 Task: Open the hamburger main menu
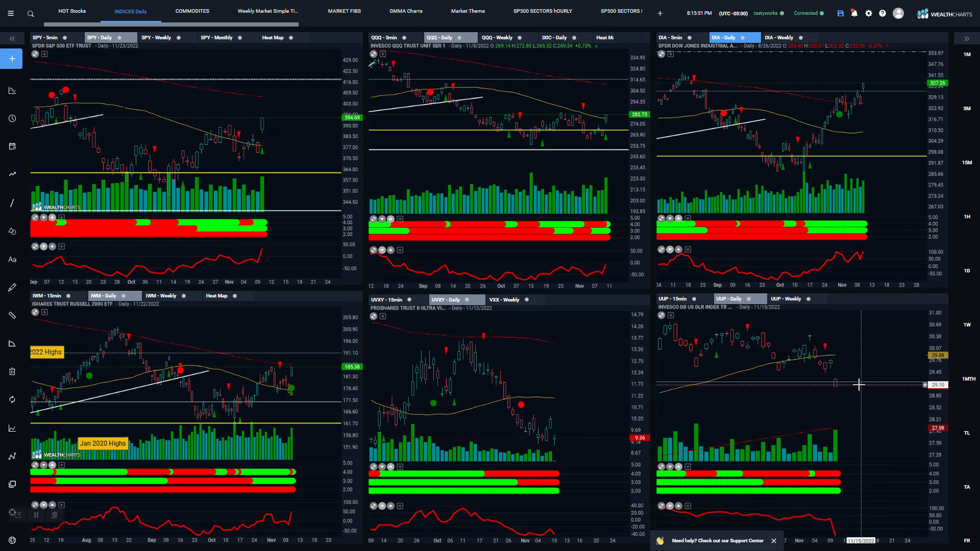[x=11, y=14]
